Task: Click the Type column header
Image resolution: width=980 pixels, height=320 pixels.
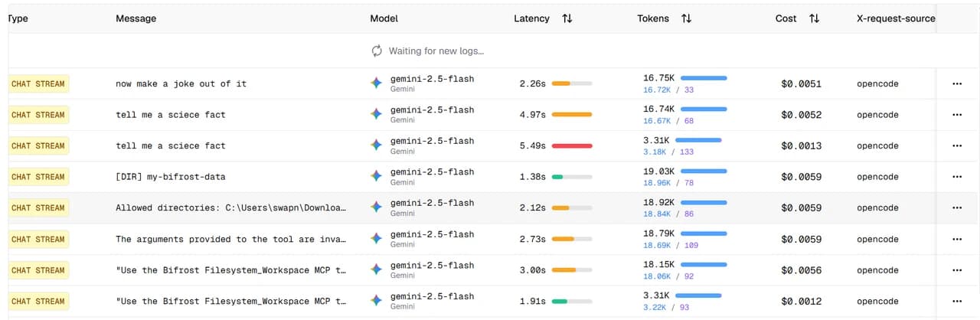Action: click(x=18, y=18)
